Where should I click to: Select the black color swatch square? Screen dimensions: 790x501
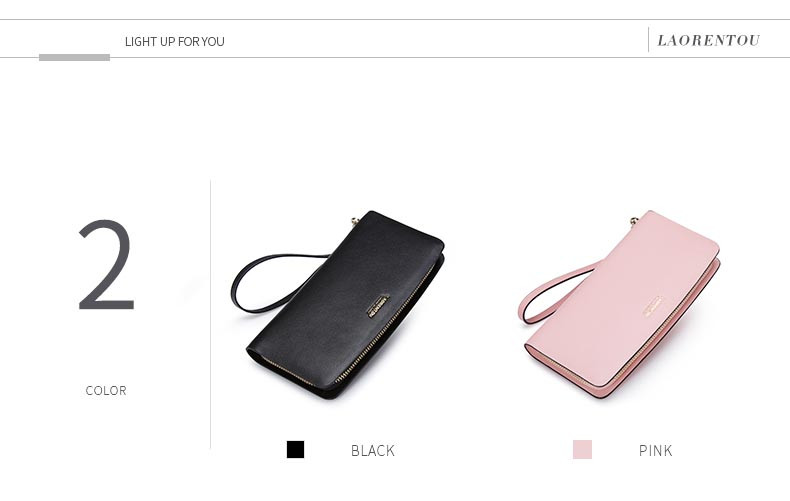295,450
